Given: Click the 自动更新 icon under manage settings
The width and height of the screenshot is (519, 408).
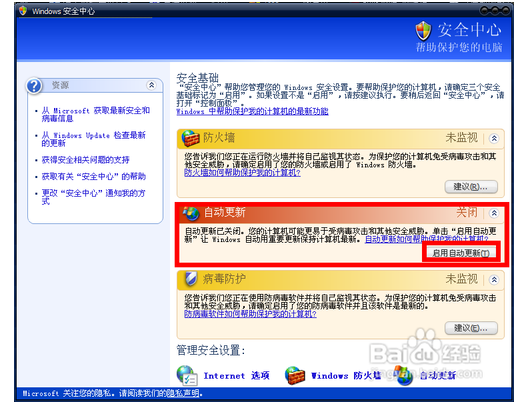Looking at the screenshot, I should (x=403, y=375).
